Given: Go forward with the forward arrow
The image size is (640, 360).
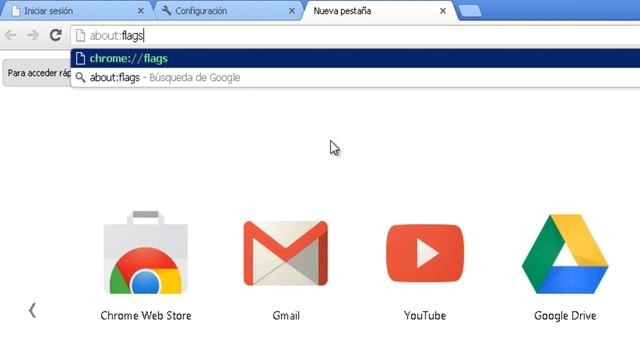Looking at the screenshot, I should pos(32,36).
